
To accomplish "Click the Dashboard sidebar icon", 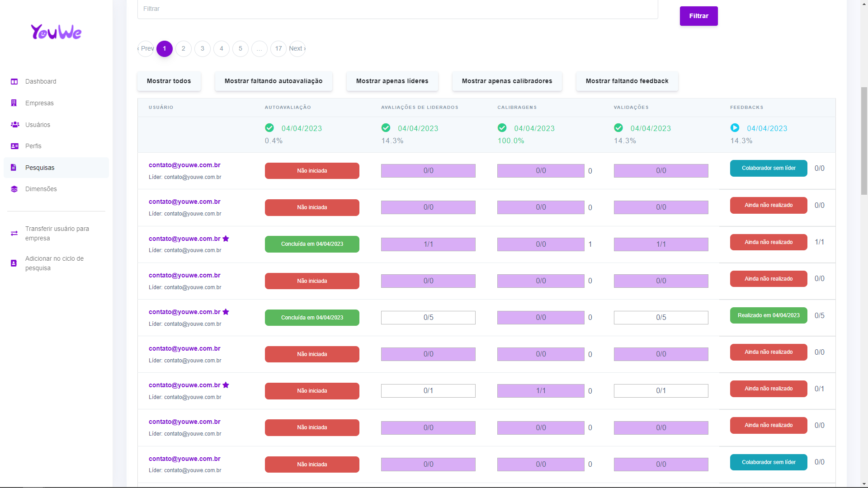I will [x=14, y=82].
